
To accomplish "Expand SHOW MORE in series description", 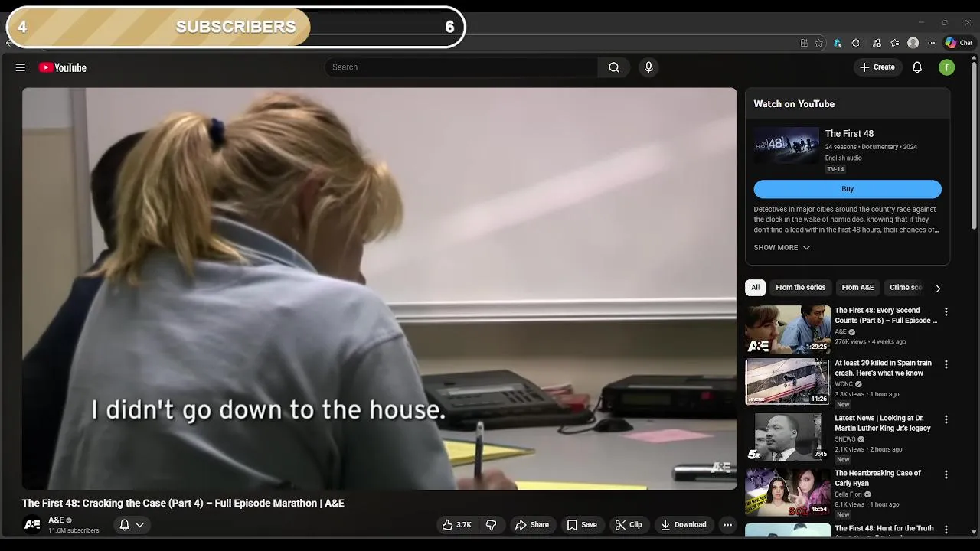I will pos(782,248).
